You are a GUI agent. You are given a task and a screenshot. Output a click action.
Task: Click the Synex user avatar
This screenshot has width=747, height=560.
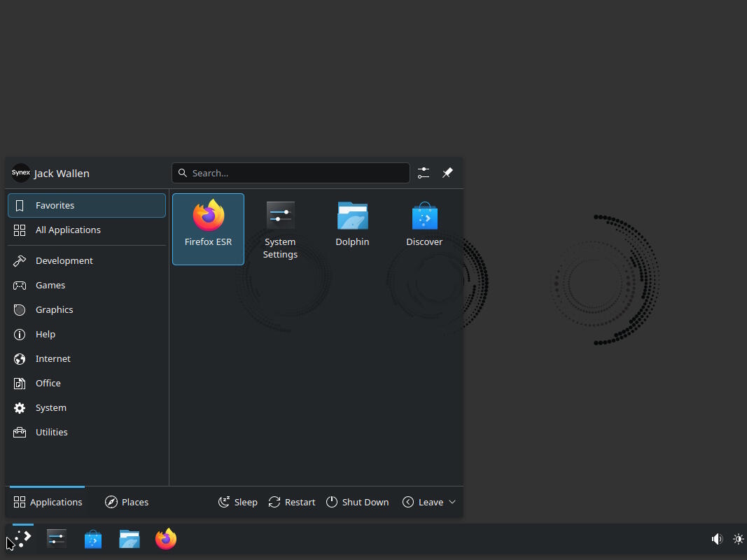[x=21, y=173]
